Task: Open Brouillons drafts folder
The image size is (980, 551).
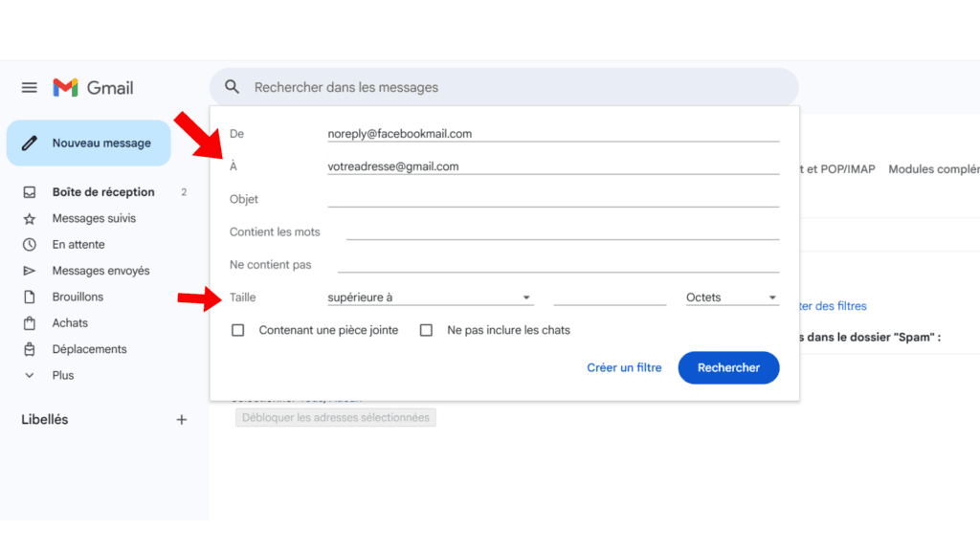Action: (x=78, y=297)
